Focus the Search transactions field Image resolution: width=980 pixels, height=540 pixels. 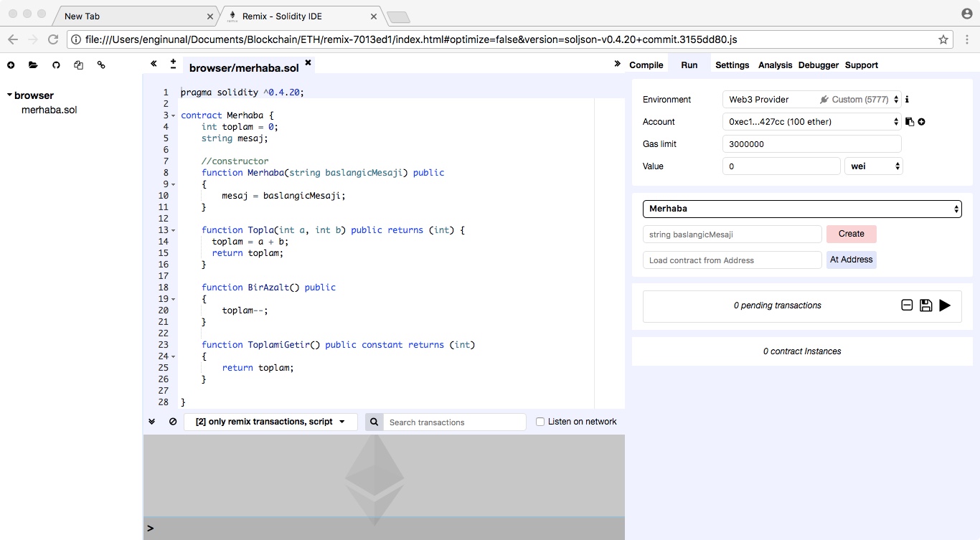pyautogui.click(x=455, y=422)
